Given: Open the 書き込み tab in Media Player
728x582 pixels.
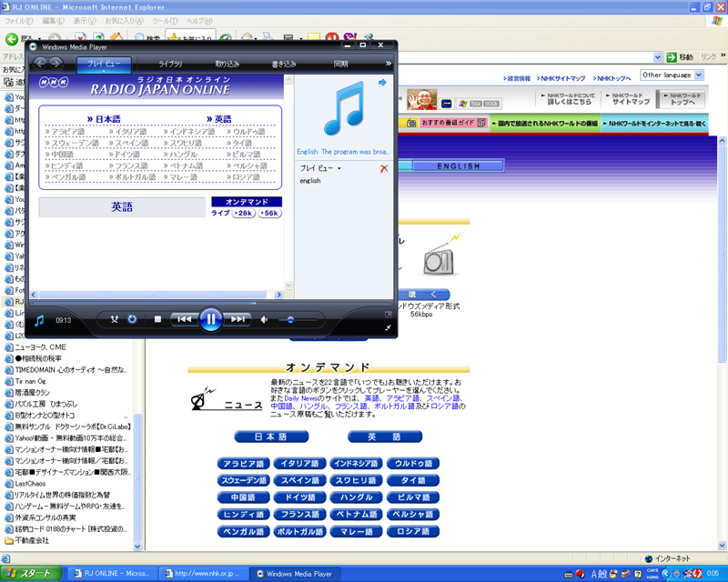Looking at the screenshot, I should click(284, 64).
